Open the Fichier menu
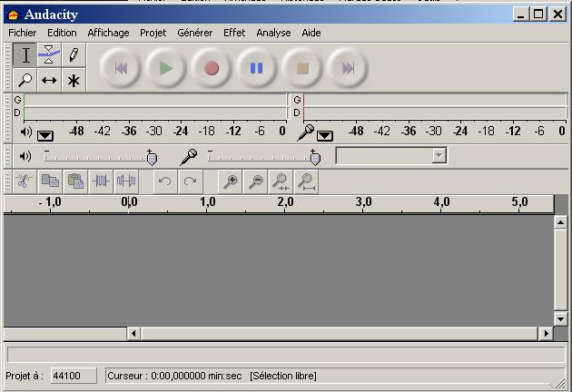Image resolution: width=572 pixels, height=392 pixels. [x=23, y=33]
